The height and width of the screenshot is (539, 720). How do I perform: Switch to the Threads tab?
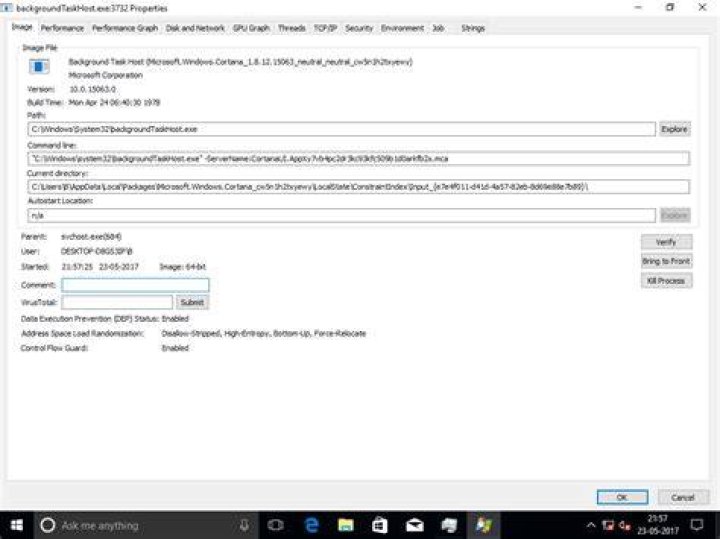(x=292, y=28)
